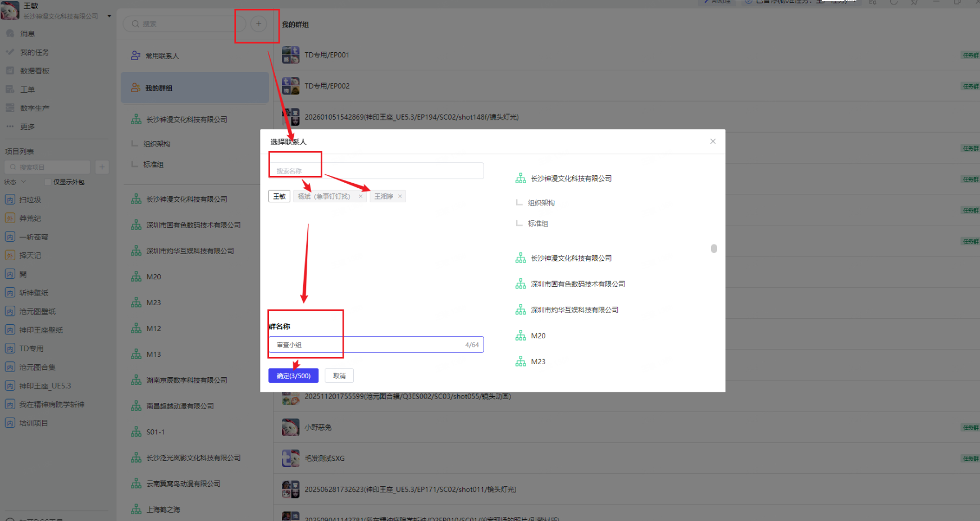The width and height of the screenshot is (980, 521).
Task: Toggle the 仅显示外包 checkbox
Action: (48, 182)
